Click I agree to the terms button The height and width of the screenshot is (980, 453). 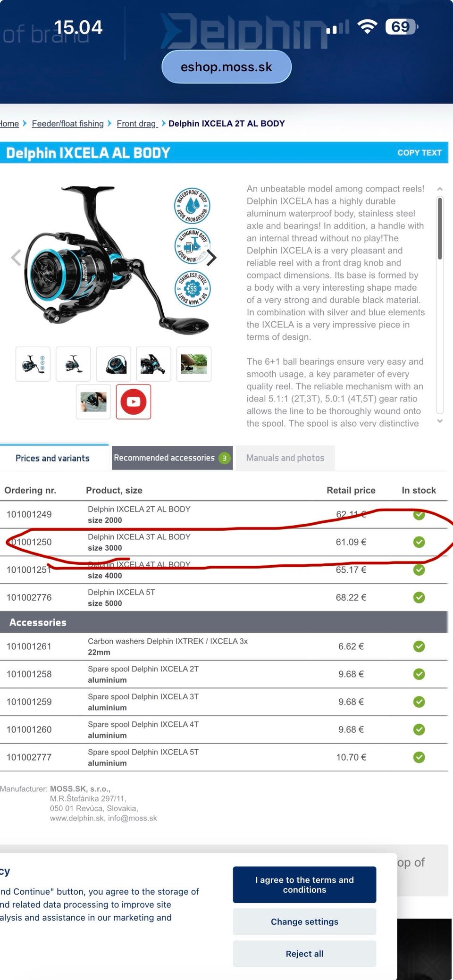tap(304, 885)
